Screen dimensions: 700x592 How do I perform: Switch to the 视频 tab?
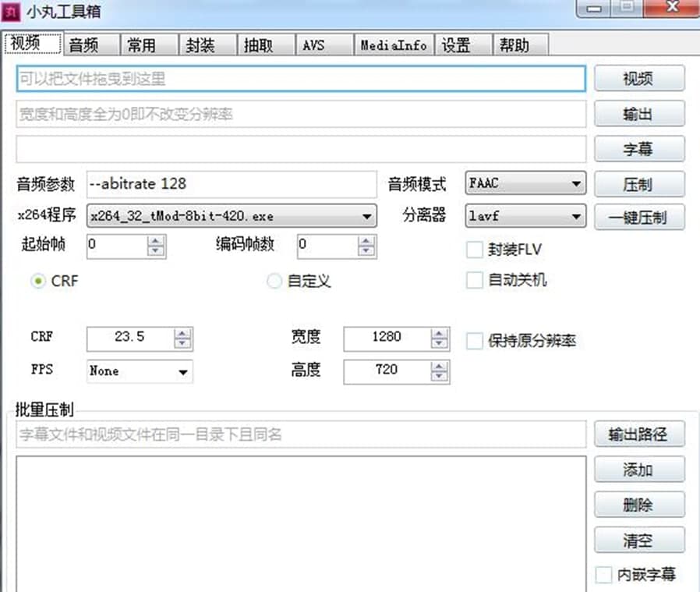[33, 44]
